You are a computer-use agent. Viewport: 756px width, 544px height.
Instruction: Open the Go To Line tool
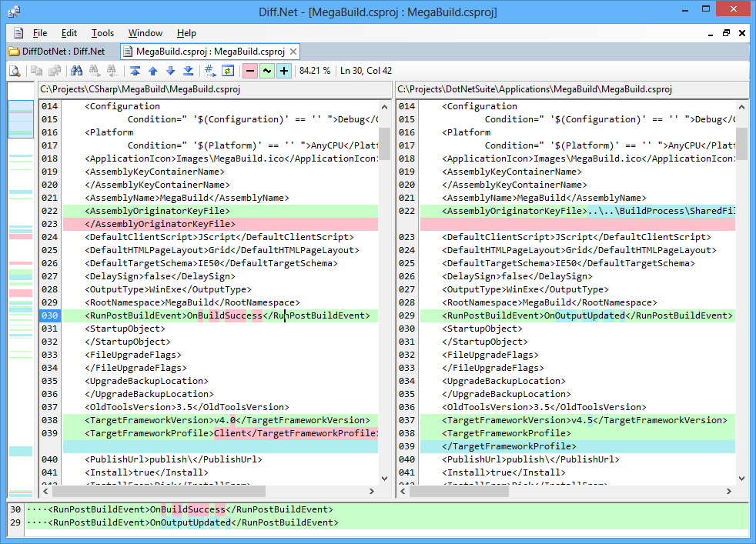209,70
